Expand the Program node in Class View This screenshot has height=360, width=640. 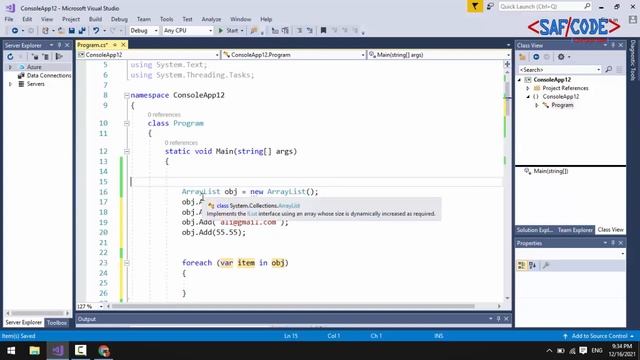click(537, 105)
